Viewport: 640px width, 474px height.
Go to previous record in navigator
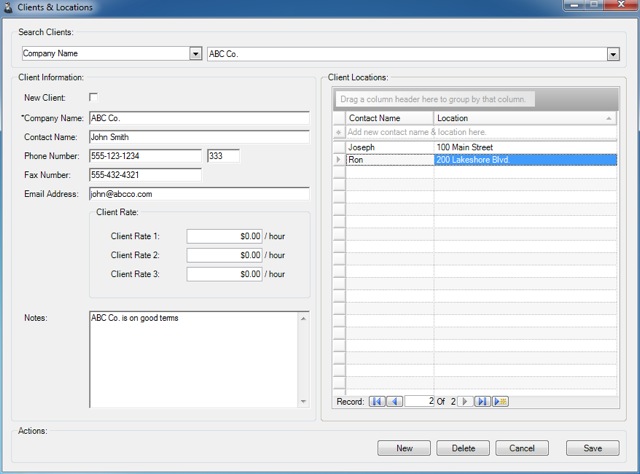point(394,401)
